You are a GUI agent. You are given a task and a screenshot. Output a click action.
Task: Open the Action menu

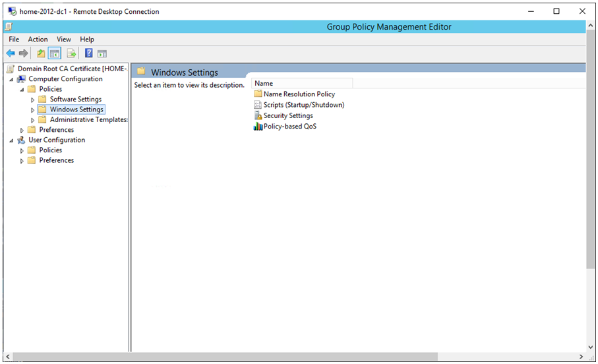[38, 40]
